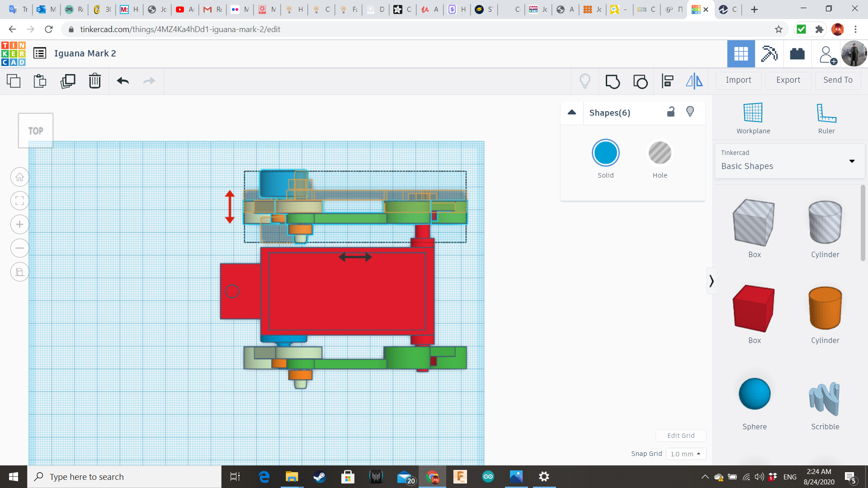The width and height of the screenshot is (868, 488).
Task: Open the Export menu
Action: point(788,80)
